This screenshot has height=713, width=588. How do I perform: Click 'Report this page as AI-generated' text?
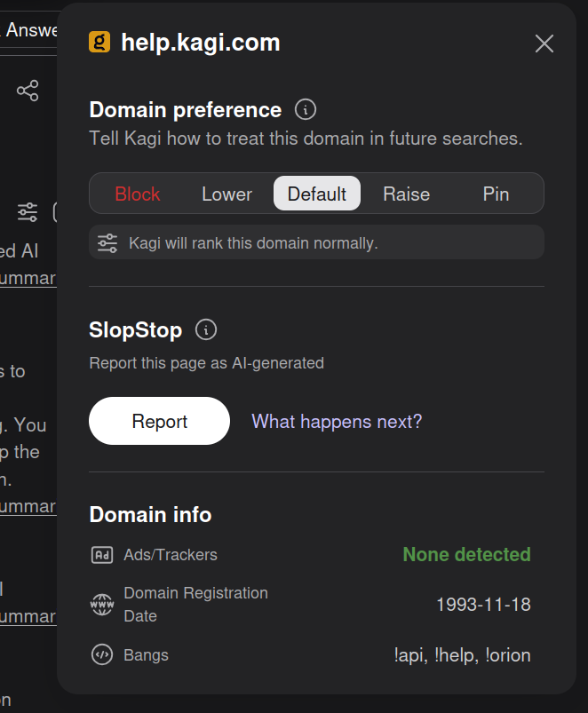(206, 363)
